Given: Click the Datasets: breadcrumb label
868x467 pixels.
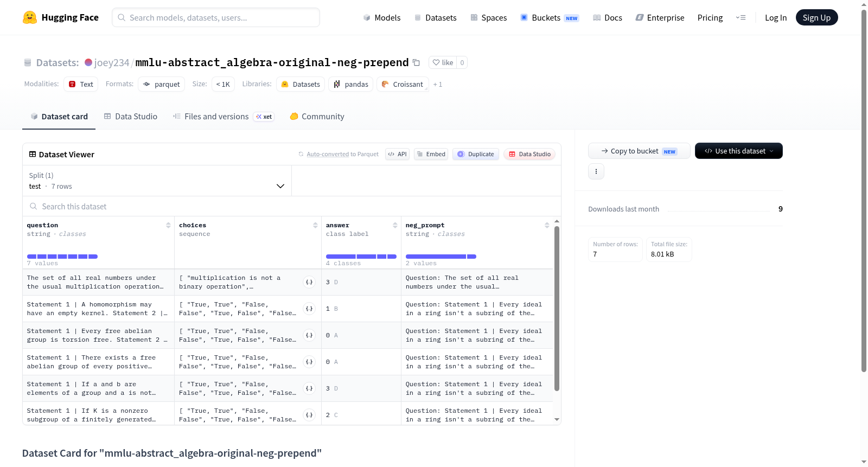Looking at the screenshot, I should pyautogui.click(x=58, y=62).
